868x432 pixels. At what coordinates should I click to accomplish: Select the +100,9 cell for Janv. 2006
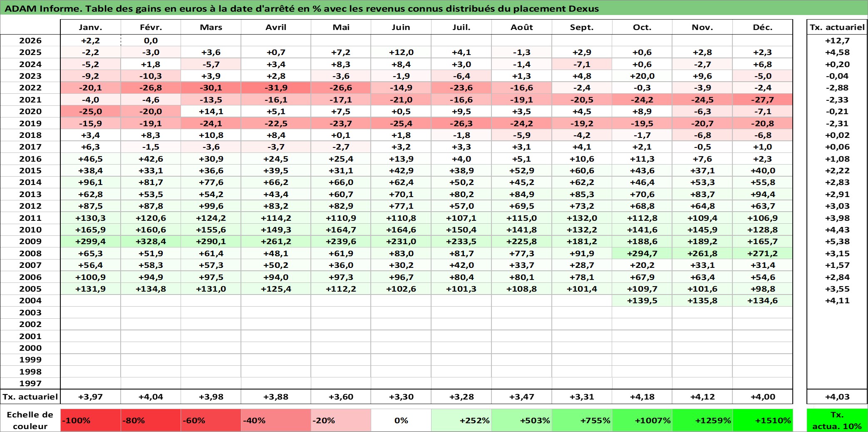tap(91, 277)
